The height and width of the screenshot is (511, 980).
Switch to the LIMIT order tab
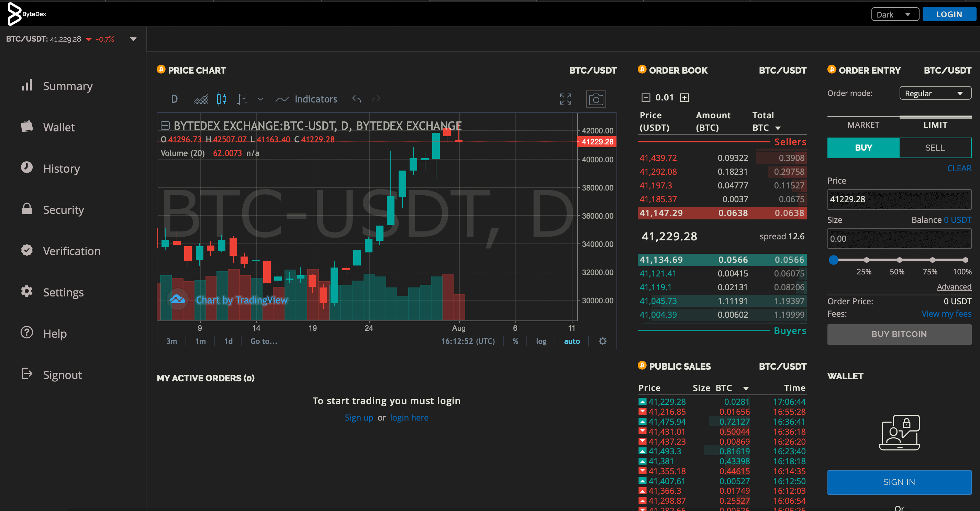[935, 125]
